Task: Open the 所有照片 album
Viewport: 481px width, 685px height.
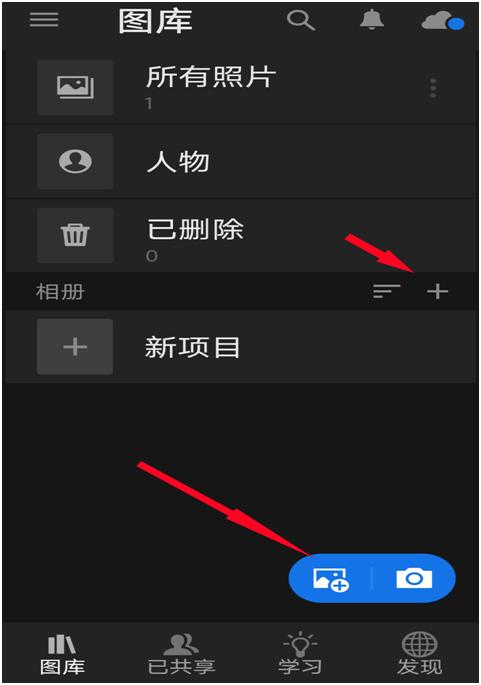Action: point(241,87)
